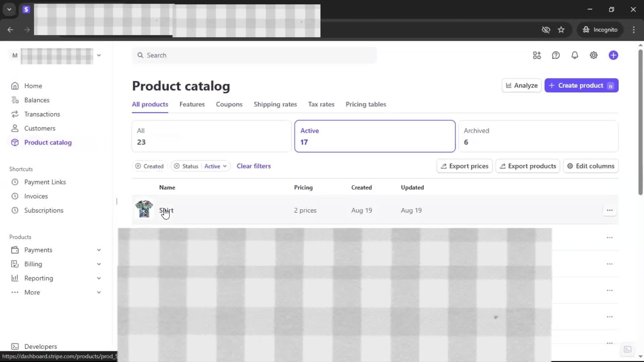Select the Active 17 products card
644x362 pixels.
tap(375, 136)
